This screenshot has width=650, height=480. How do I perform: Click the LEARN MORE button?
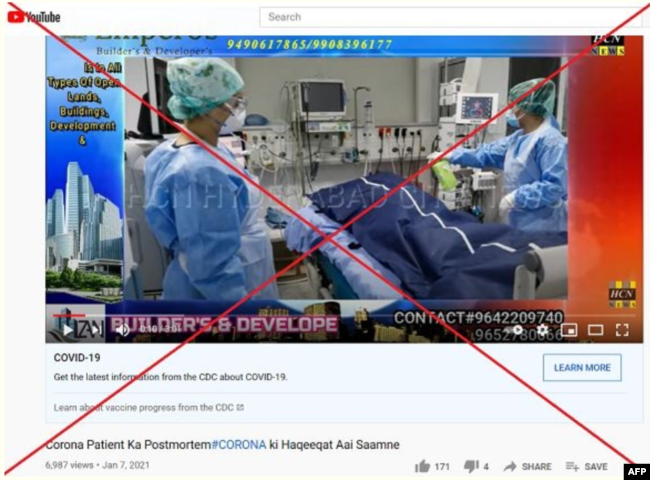pos(582,368)
